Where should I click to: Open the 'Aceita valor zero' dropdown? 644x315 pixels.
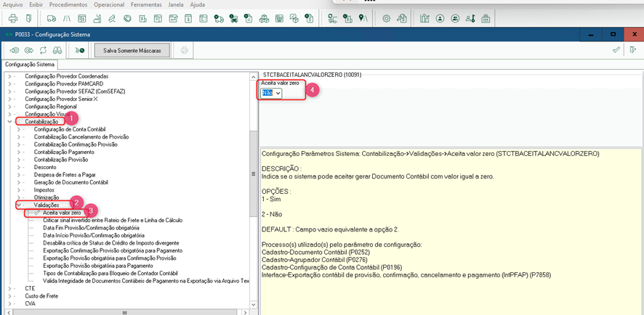click(278, 93)
